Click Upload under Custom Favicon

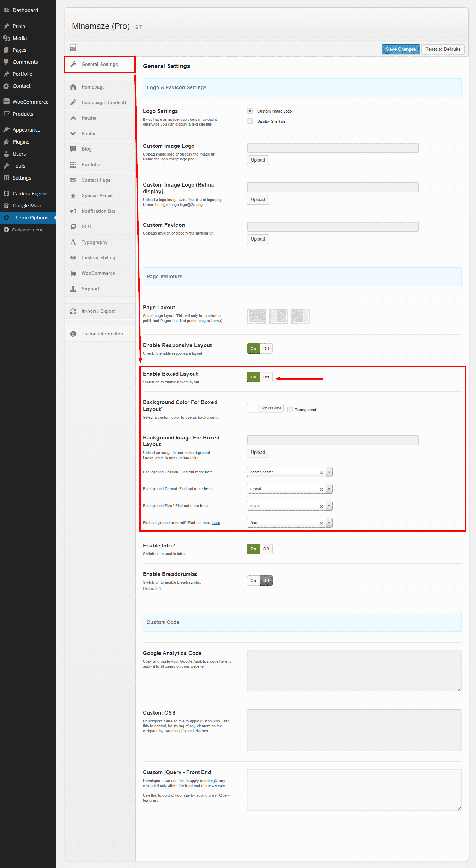[258, 239]
